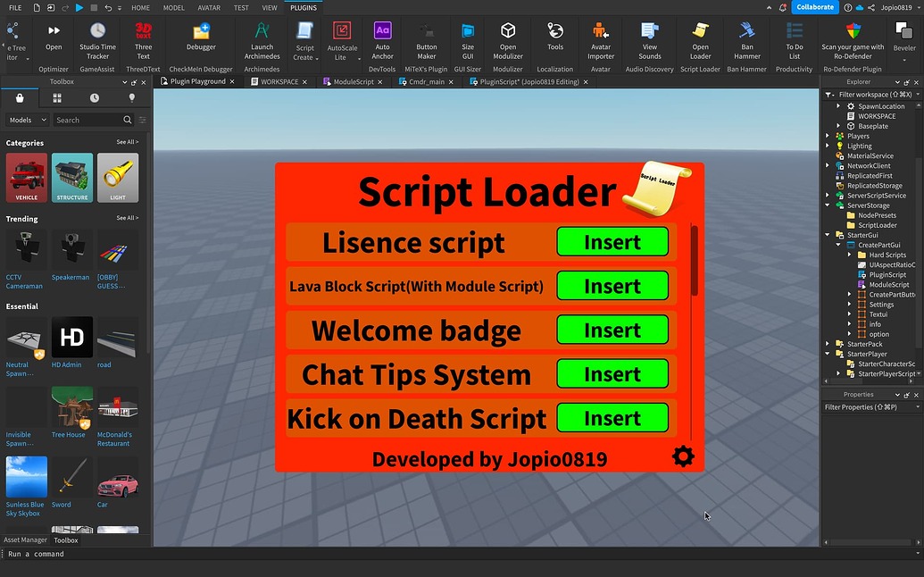This screenshot has height=577, width=924.
Task: Open the Modulizer plugin
Action: click(x=507, y=40)
